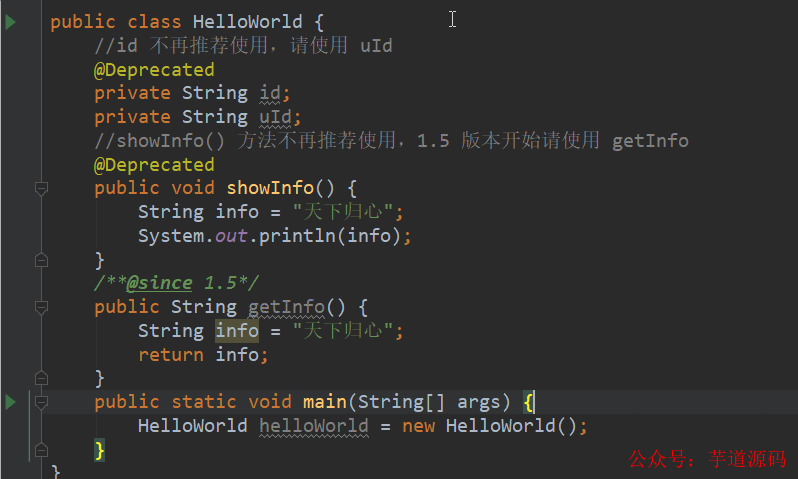Screen dimensions: 798x479
Task: Click the string literal in showInfo
Action: click(x=343, y=212)
